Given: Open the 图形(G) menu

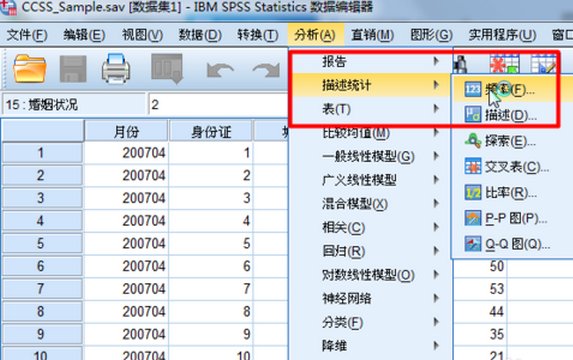Looking at the screenshot, I should [x=431, y=35].
